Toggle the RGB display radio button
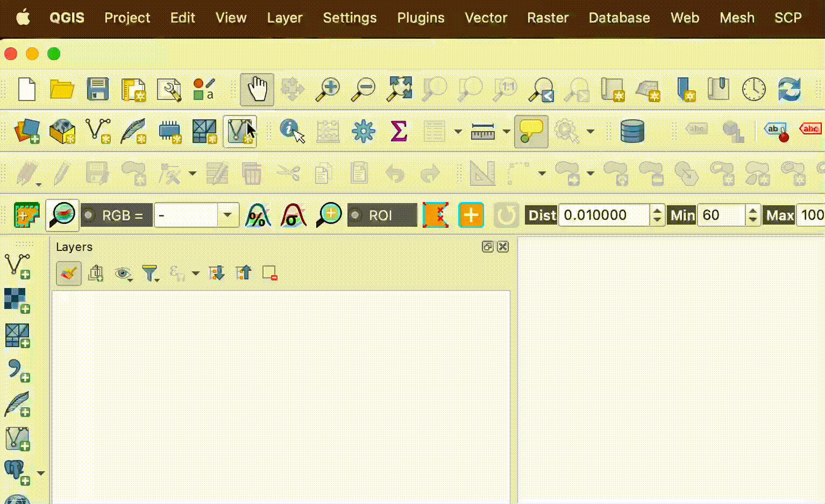 89,215
